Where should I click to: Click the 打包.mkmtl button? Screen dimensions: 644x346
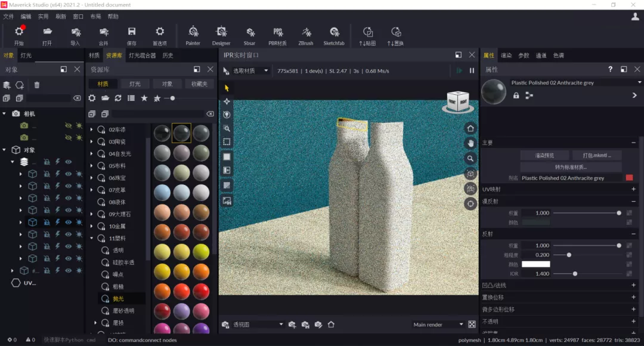(597, 155)
